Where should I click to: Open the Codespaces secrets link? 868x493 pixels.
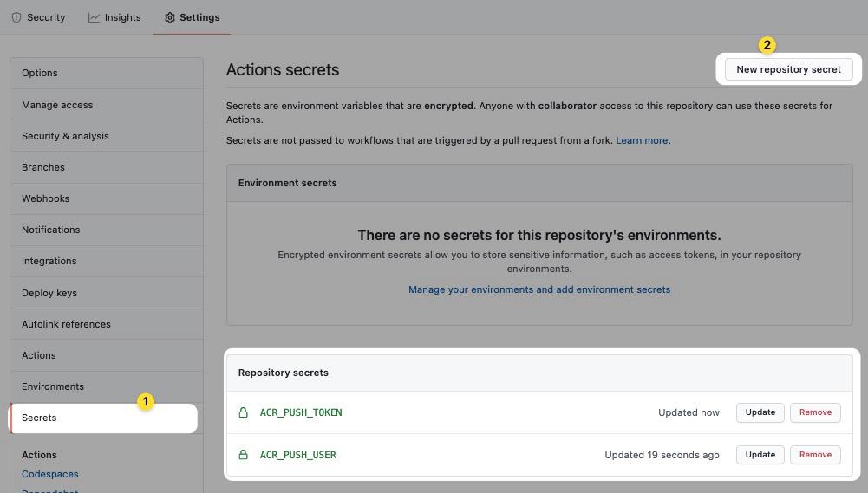(49, 474)
